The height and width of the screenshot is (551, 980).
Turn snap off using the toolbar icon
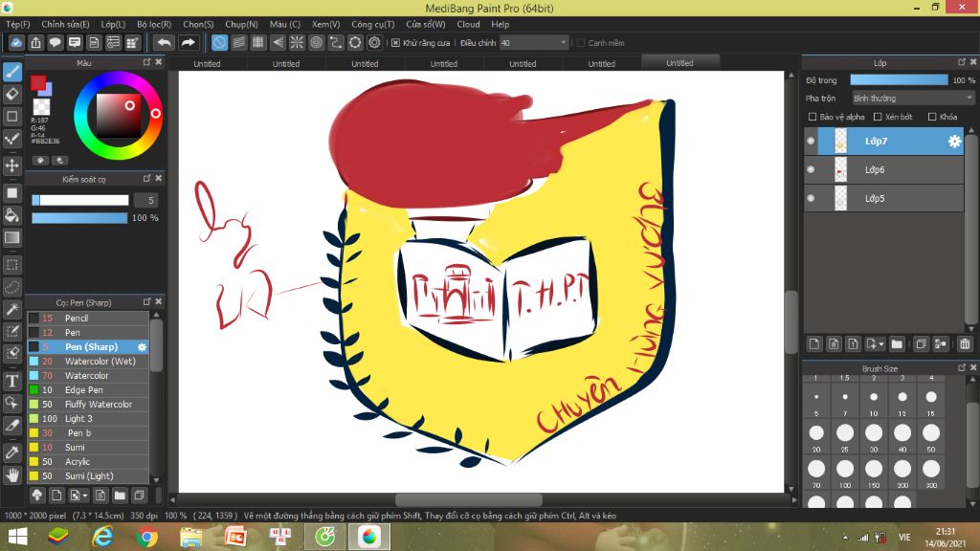tap(219, 42)
